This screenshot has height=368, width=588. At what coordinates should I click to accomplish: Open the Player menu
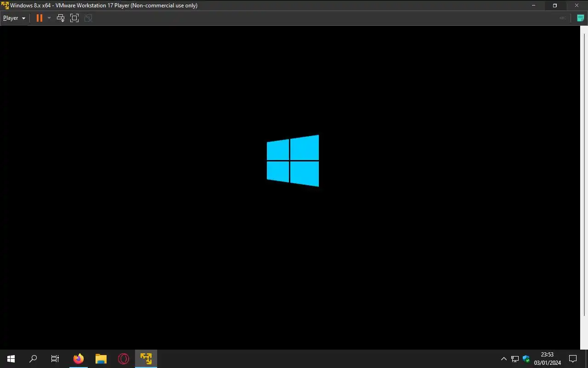(14, 18)
